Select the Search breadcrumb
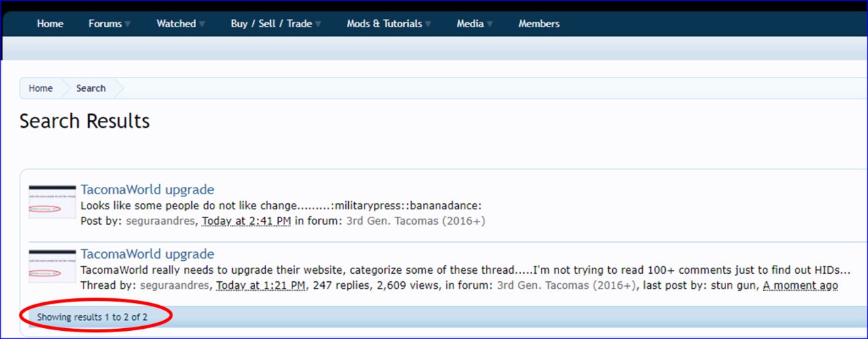868x339 pixels. pos(91,88)
